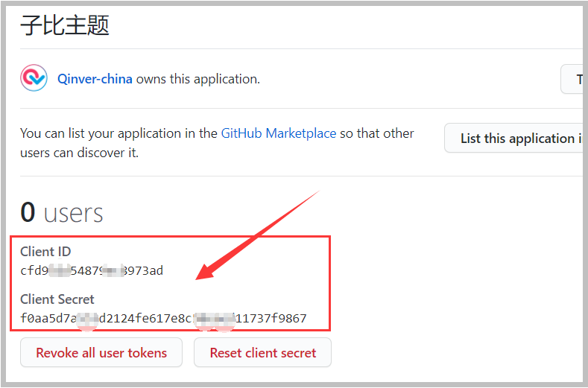Click the blurred part of the Client Secret
Image resolution: width=588 pixels, height=388 pixels.
click(214, 319)
